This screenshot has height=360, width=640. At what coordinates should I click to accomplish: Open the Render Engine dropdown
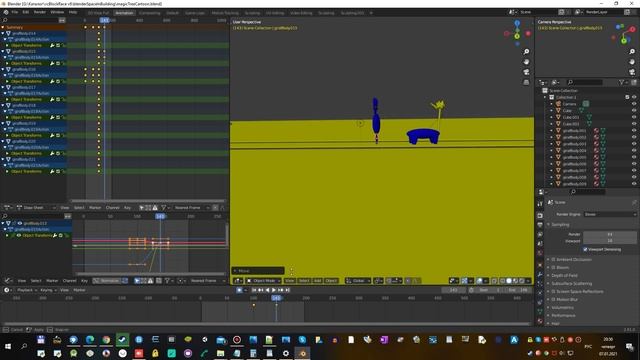(610, 214)
